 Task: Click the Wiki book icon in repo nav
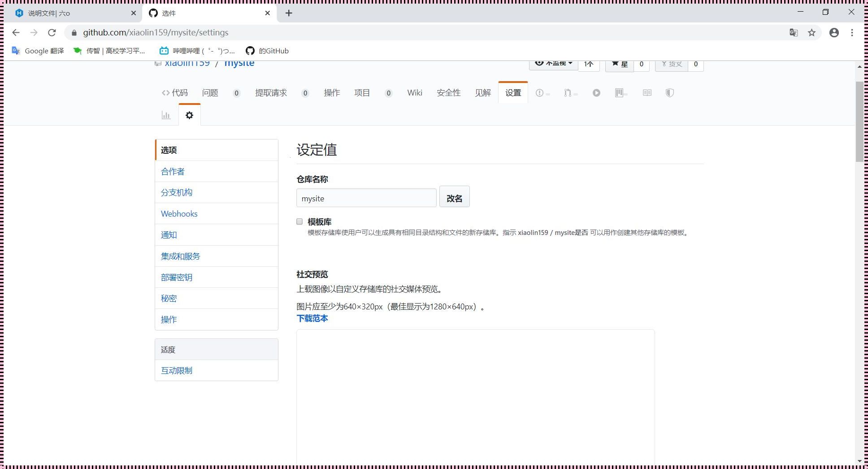coord(647,93)
